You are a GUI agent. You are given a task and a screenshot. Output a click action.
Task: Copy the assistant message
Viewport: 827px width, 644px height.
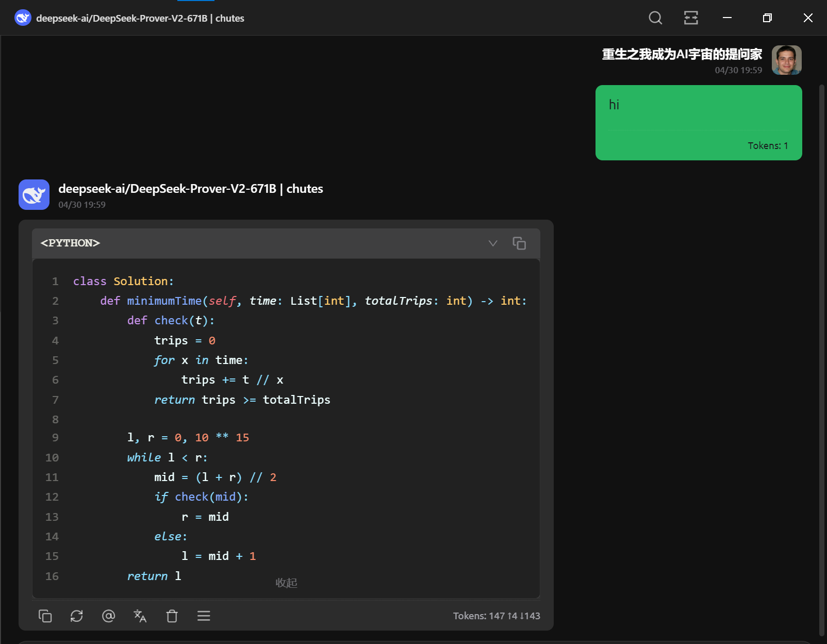pyautogui.click(x=45, y=616)
